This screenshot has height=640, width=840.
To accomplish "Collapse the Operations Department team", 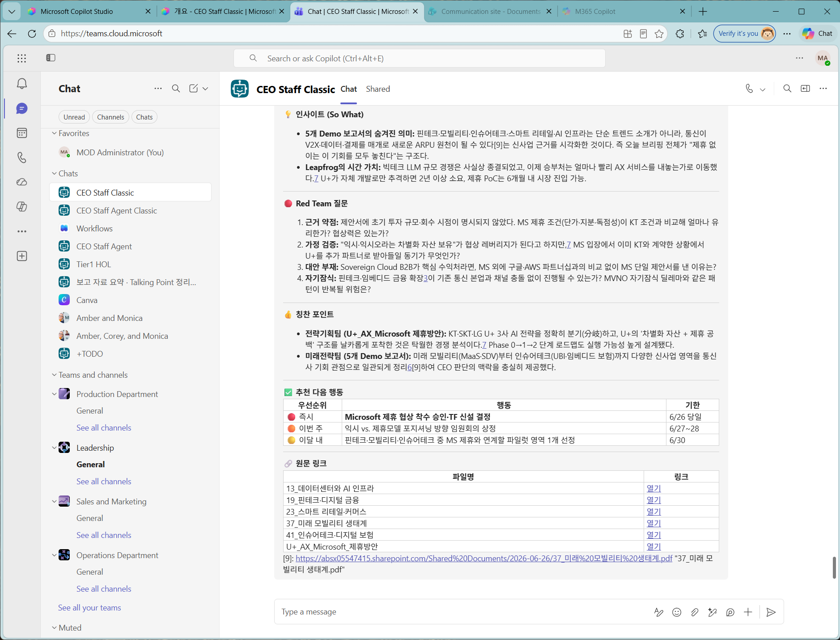I will point(54,555).
